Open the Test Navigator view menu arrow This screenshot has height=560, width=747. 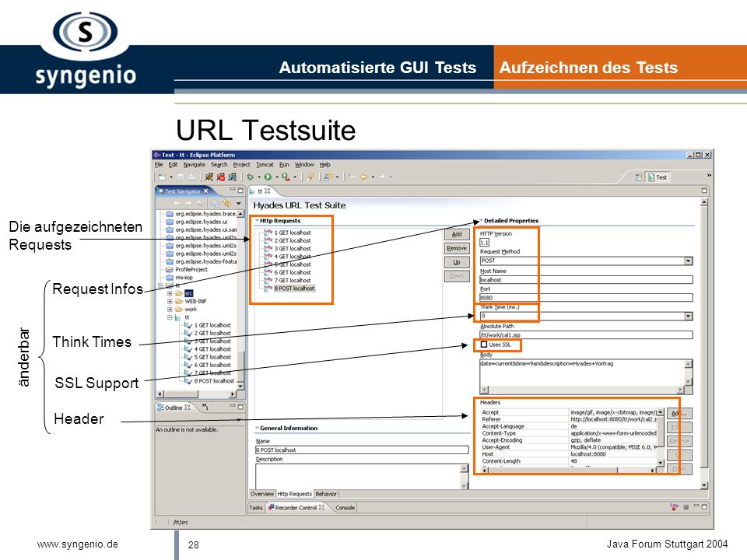point(239,203)
